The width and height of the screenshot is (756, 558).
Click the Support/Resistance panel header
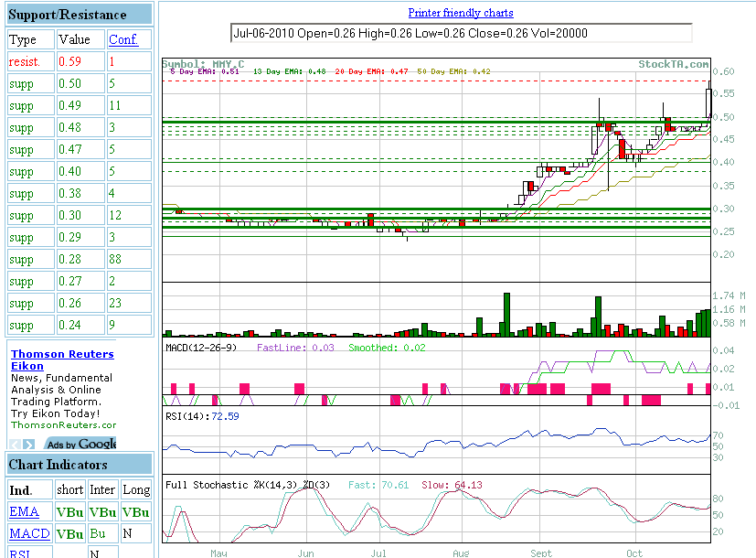[x=80, y=15]
